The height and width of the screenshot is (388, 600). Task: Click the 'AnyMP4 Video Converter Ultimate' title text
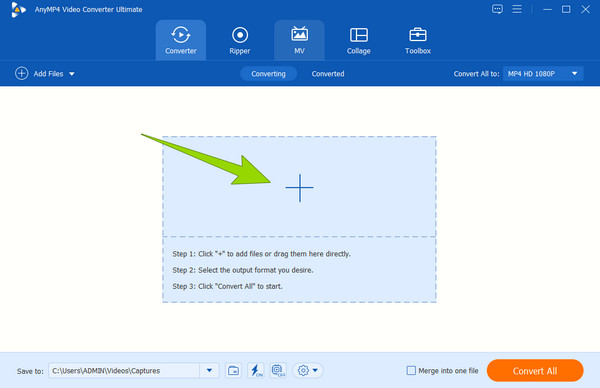click(x=88, y=10)
